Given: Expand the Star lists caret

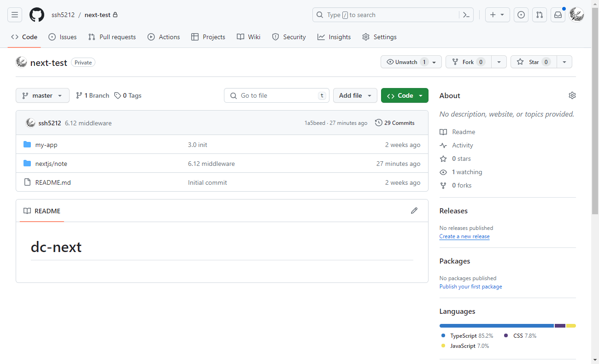Looking at the screenshot, I should [x=564, y=62].
